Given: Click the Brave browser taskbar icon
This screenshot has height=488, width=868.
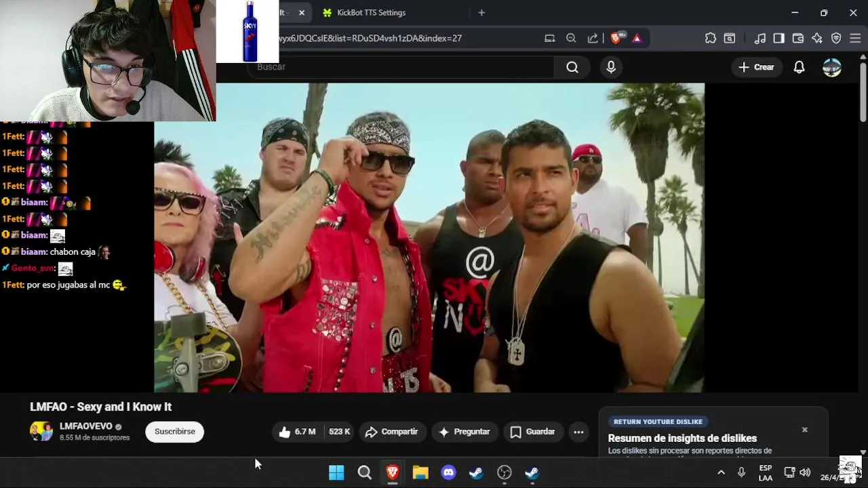Looking at the screenshot, I should [x=393, y=472].
